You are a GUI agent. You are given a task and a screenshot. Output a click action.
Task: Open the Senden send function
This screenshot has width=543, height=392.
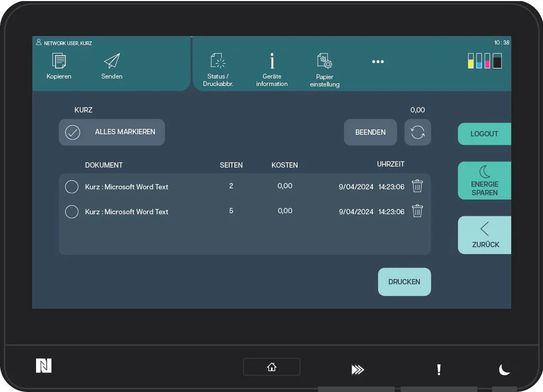(x=111, y=66)
